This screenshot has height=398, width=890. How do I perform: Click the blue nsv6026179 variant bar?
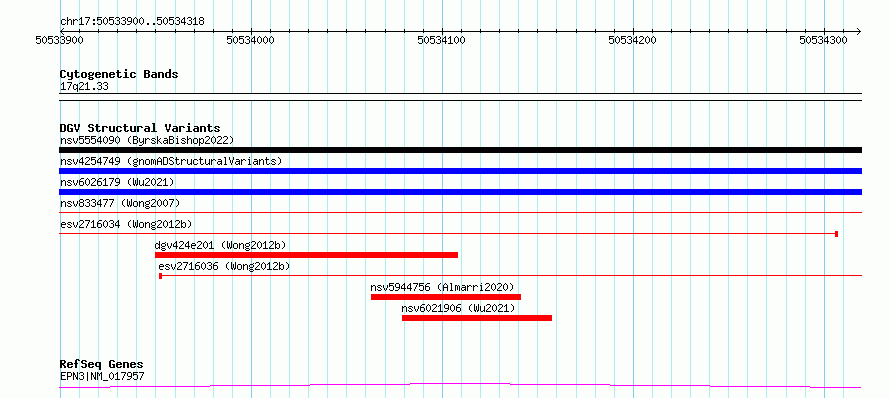[460, 192]
